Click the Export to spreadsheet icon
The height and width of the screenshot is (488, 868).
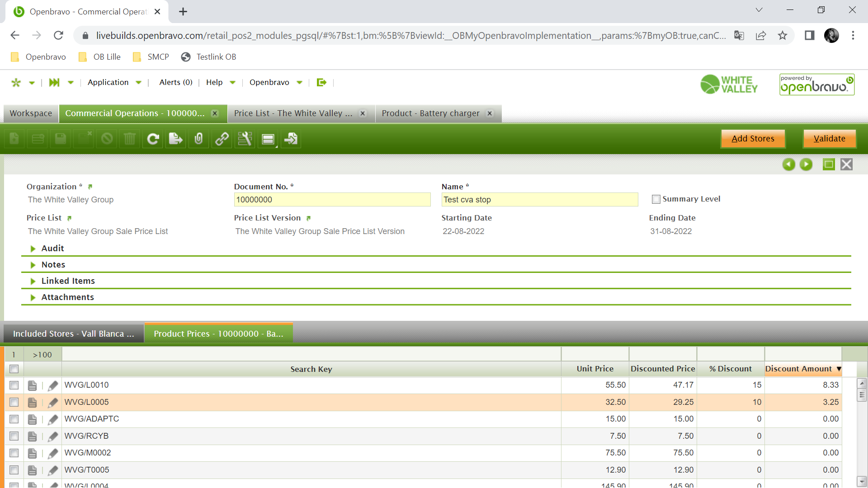[176, 139]
